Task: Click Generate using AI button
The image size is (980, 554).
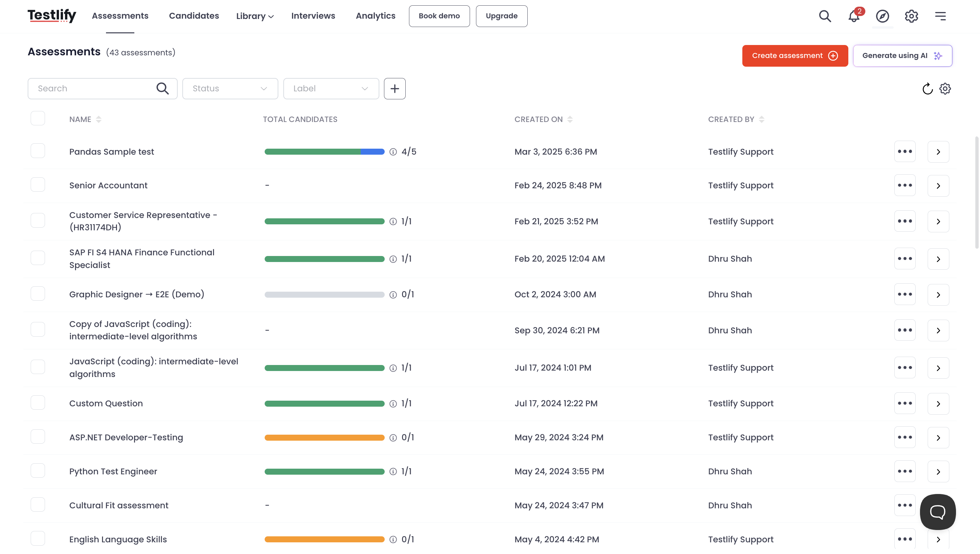Action: tap(902, 56)
